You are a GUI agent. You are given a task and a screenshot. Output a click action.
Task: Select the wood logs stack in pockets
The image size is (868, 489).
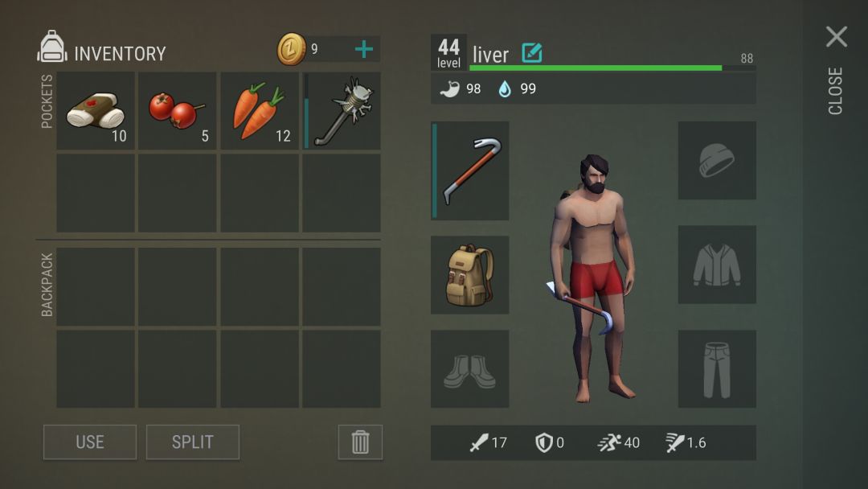tap(96, 111)
